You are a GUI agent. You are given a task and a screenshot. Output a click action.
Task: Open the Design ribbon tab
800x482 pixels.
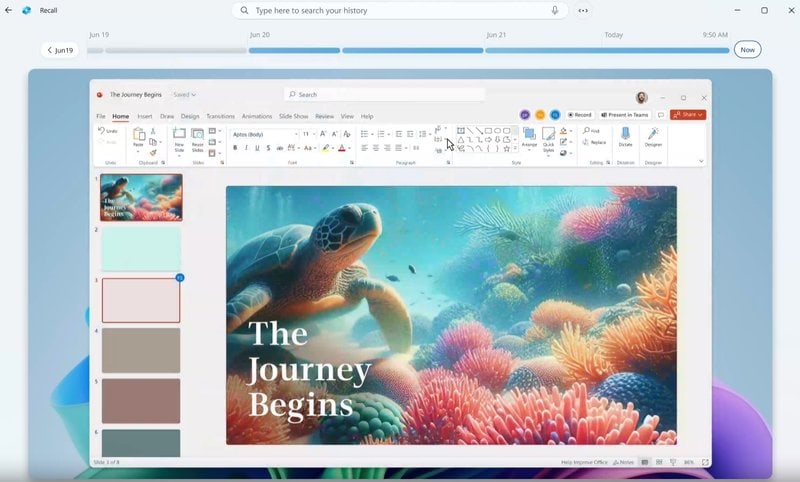pos(190,116)
